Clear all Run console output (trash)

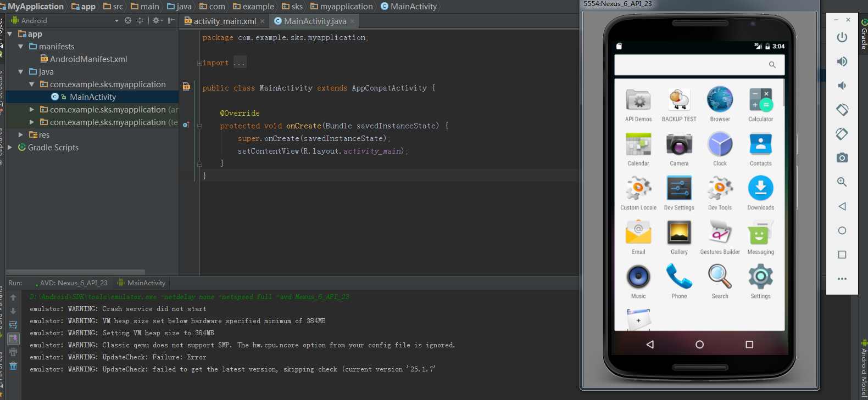pyautogui.click(x=13, y=366)
